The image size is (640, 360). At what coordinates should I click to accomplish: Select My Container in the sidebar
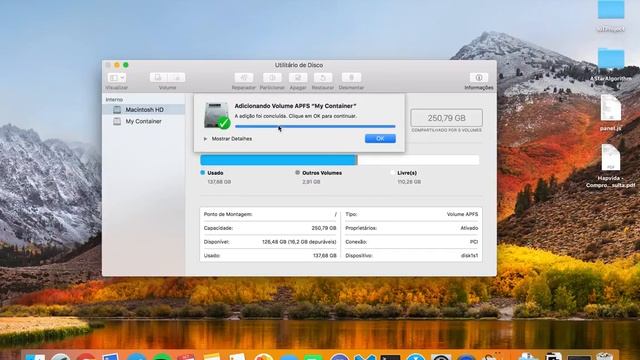pos(144,121)
